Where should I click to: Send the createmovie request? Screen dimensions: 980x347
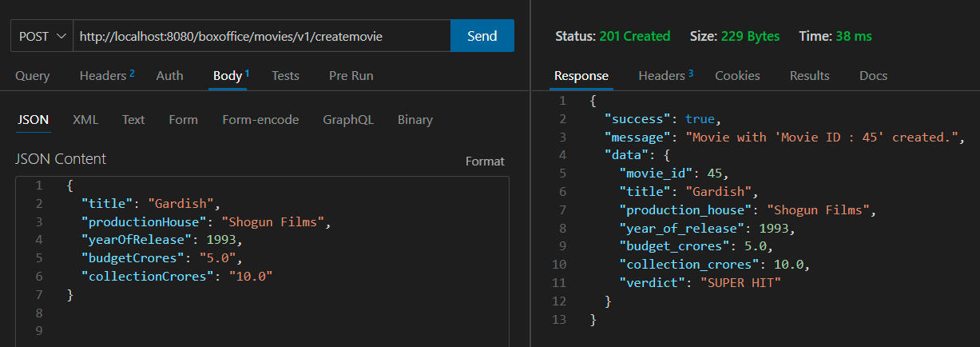(x=482, y=36)
